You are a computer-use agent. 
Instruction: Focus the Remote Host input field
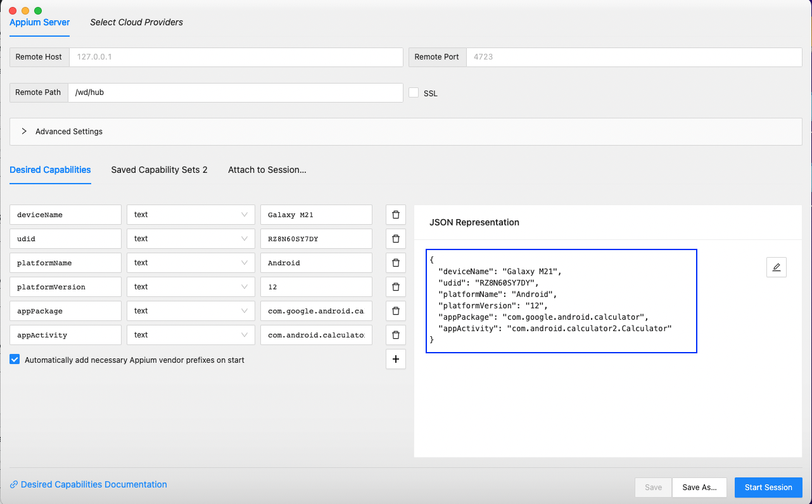coord(236,57)
